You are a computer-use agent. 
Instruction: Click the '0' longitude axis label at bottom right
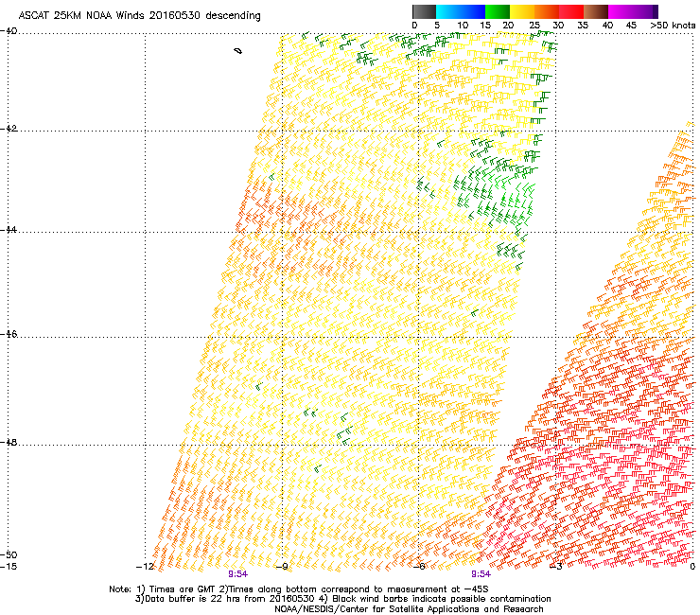(692, 567)
